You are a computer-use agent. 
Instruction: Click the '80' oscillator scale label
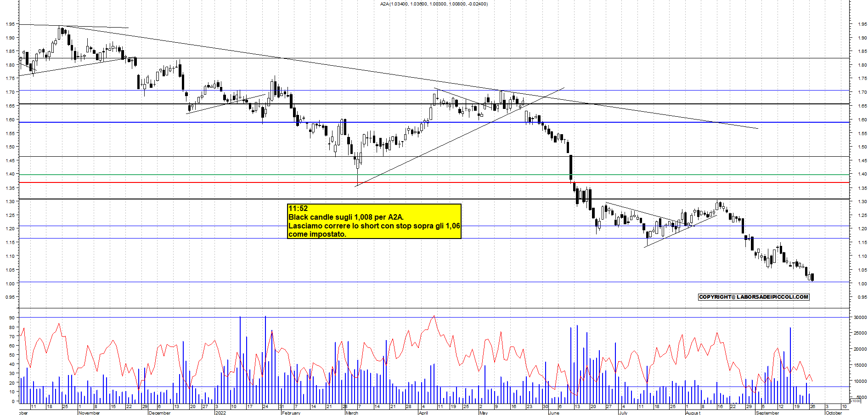pyautogui.click(x=11, y=327)
